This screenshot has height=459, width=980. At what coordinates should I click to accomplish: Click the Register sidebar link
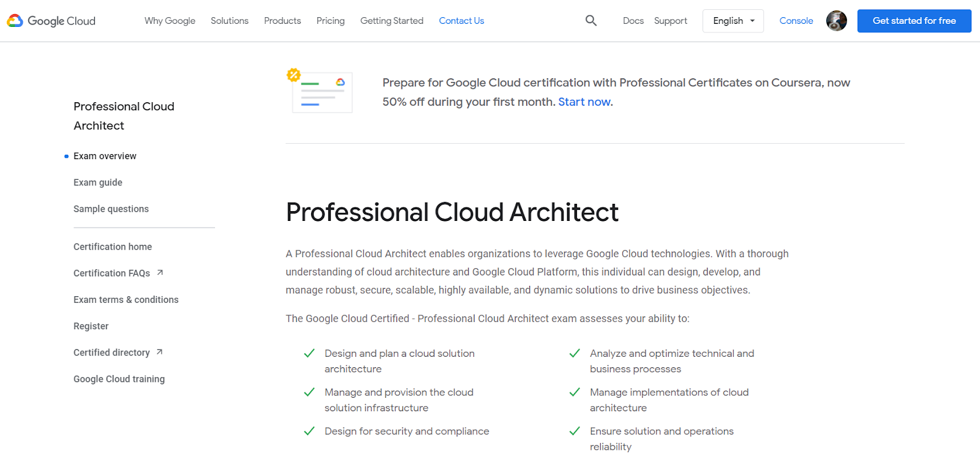click(91, 326)
